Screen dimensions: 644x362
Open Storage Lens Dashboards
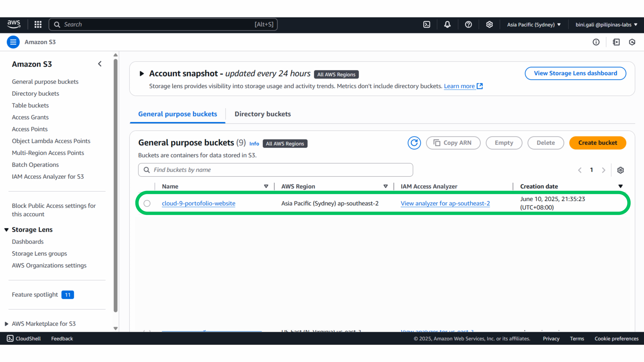[x=28, y=242]
